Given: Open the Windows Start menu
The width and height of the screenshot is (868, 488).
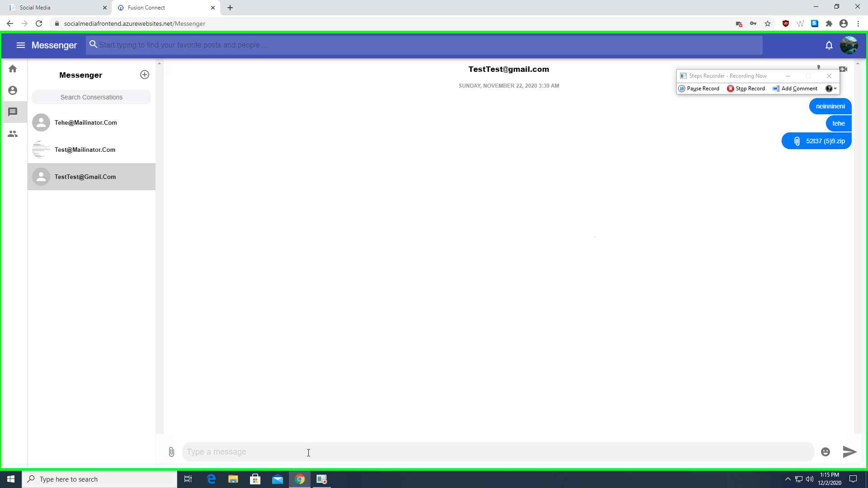Looking at the screenshot, I should coord(11,479).
